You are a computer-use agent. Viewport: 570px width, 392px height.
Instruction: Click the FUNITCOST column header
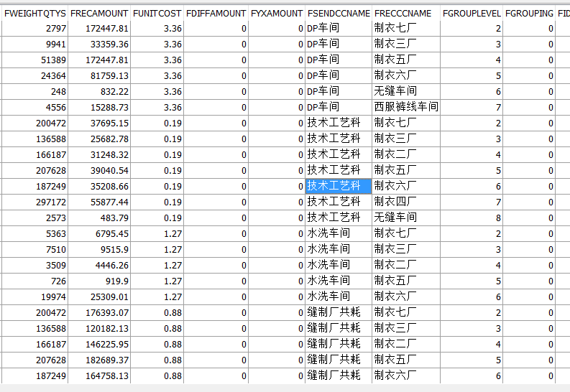tap(157, 14)
